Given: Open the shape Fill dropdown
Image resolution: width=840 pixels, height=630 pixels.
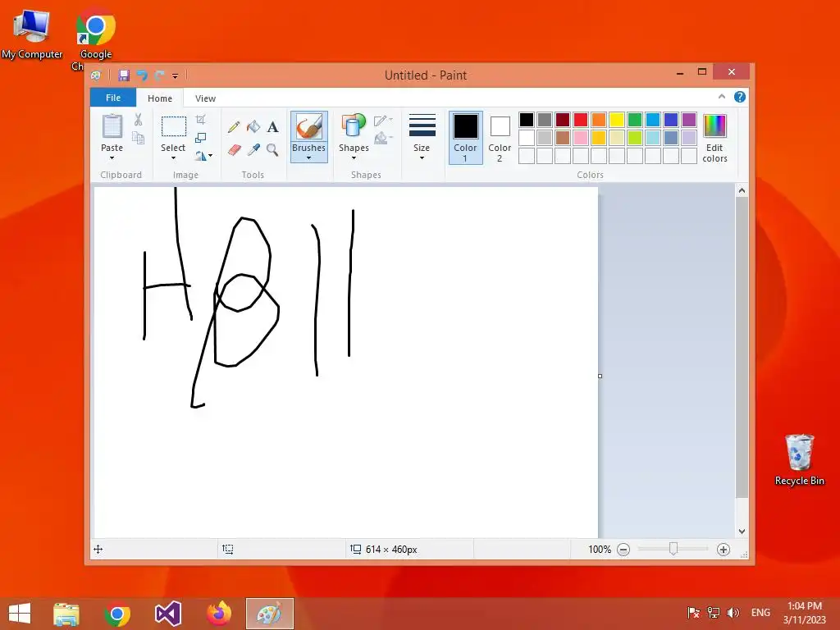Looking at the screenshot, I should pos(383,138).
